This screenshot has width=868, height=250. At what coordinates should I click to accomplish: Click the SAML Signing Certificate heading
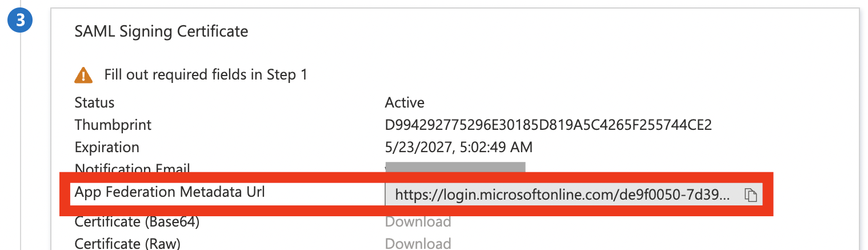click(161, 31)
